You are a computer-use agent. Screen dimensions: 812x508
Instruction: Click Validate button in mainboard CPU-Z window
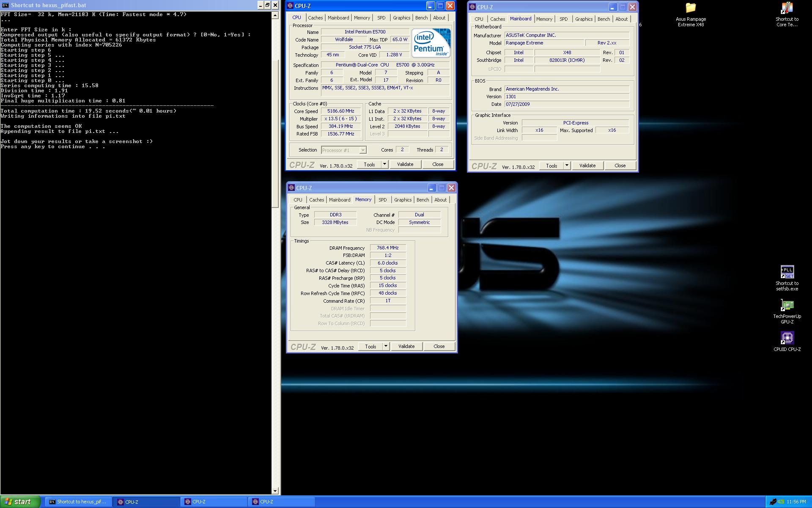pos(587,166)
